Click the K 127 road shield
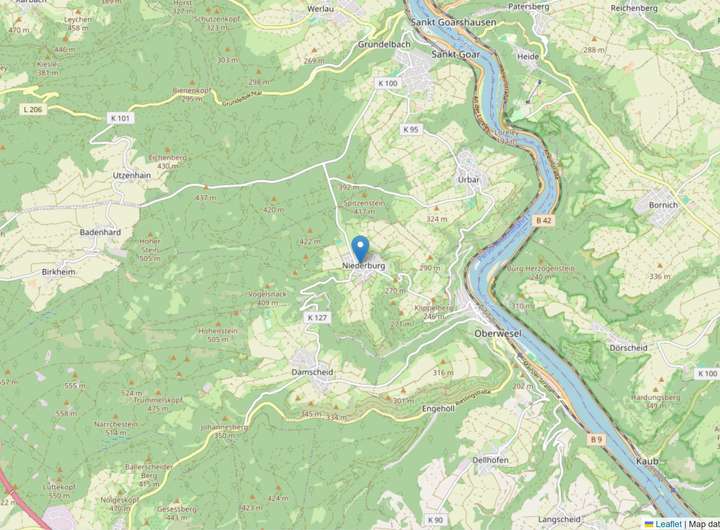 317,317
